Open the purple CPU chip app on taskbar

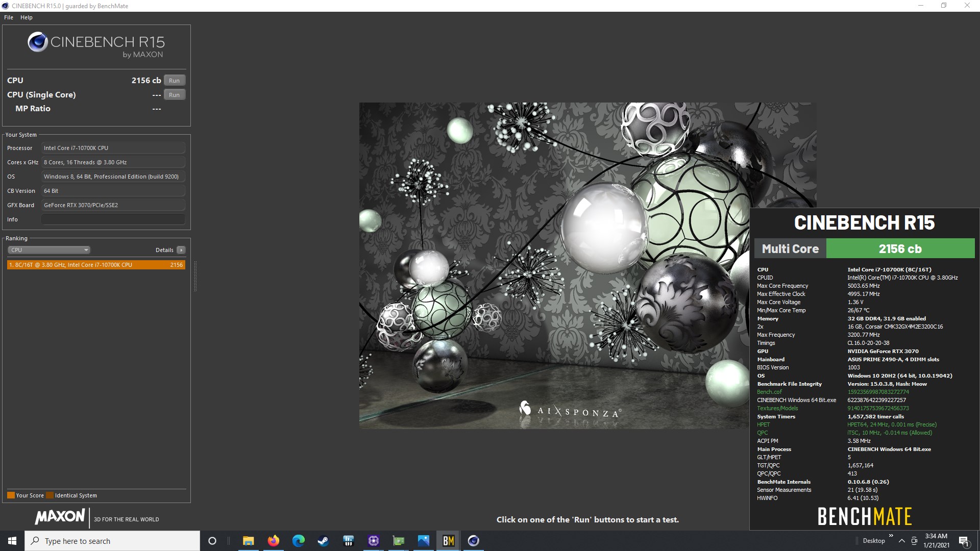click(374, 541)
